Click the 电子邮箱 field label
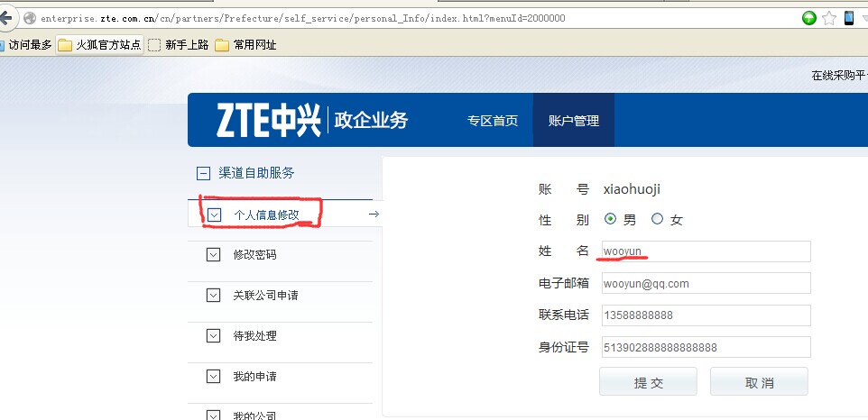Image resolution: width=868 pixels, height=420 pixels. pos(564,283)
